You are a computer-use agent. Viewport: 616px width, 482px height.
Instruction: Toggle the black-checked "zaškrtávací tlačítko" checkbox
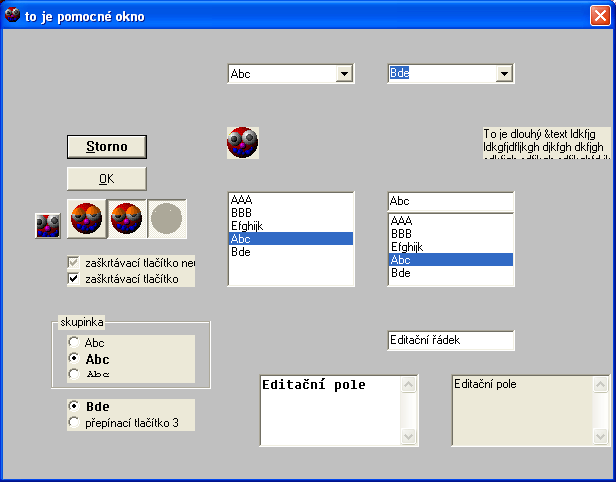coord(73,279)
